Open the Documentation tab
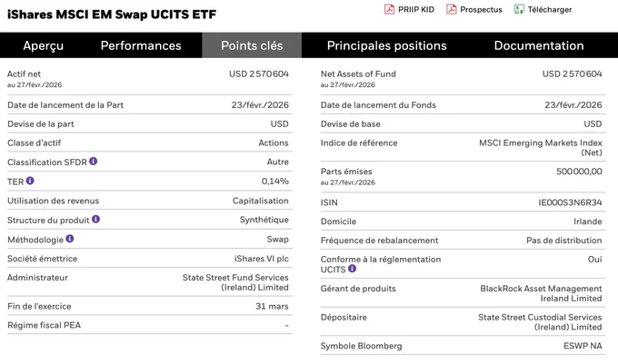The width and height of the screenshot is (618, 364). [539, 45]
